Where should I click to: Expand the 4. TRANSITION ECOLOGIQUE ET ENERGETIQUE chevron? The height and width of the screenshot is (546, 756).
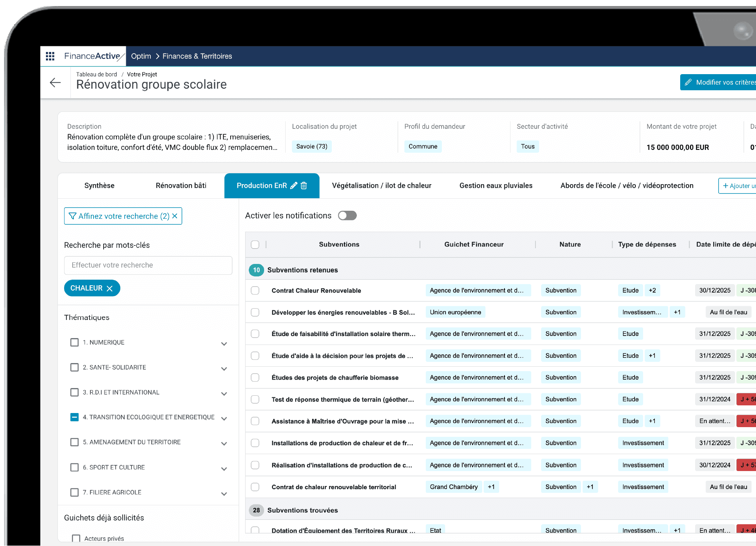pyautogui.click(x=224, y=419)
